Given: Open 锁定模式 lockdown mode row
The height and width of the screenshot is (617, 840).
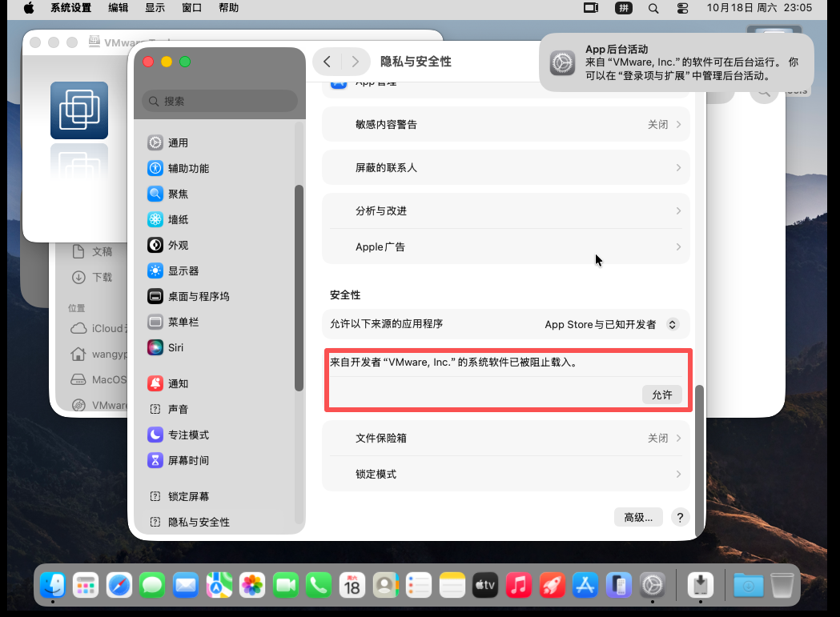Looking at the screenshot, I should pyautogui.click(x=506, y=474).
